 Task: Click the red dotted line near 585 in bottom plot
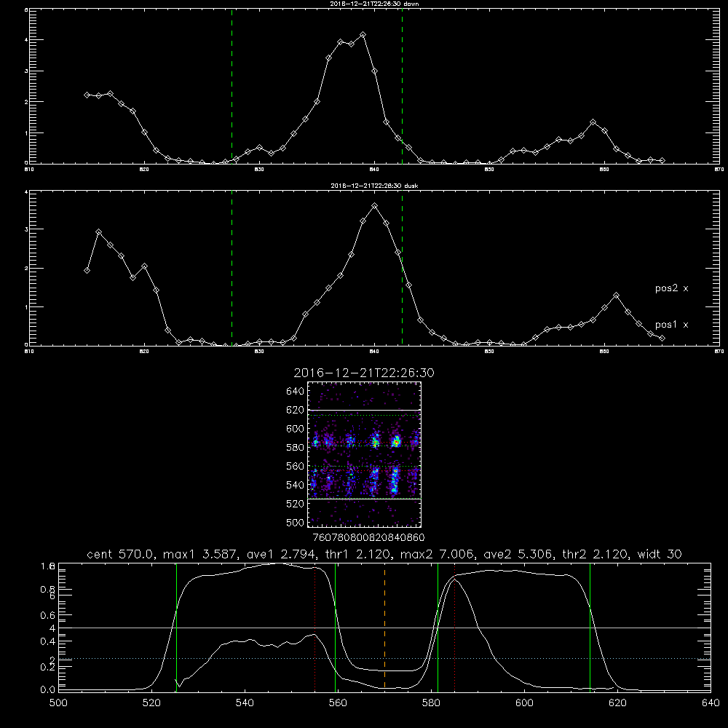454,627
